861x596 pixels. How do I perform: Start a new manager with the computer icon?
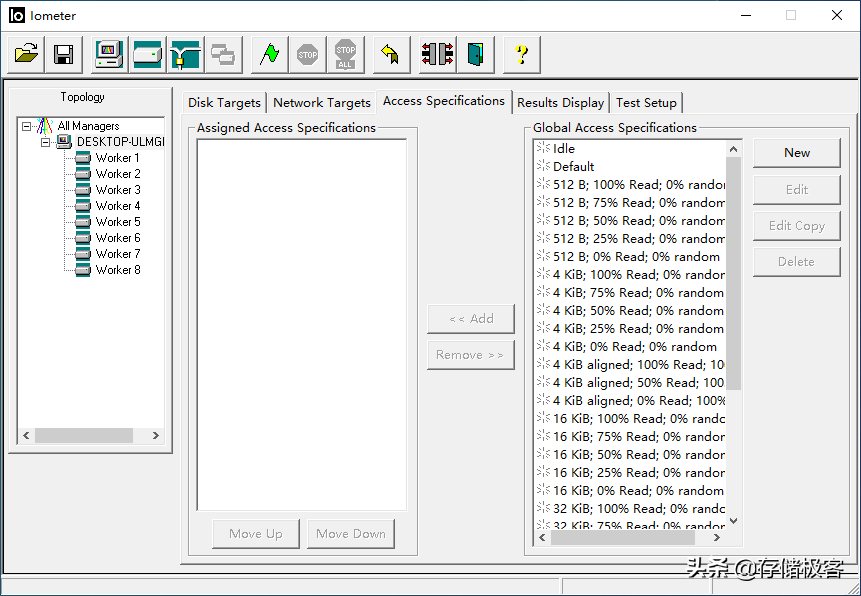coord(109,55)
